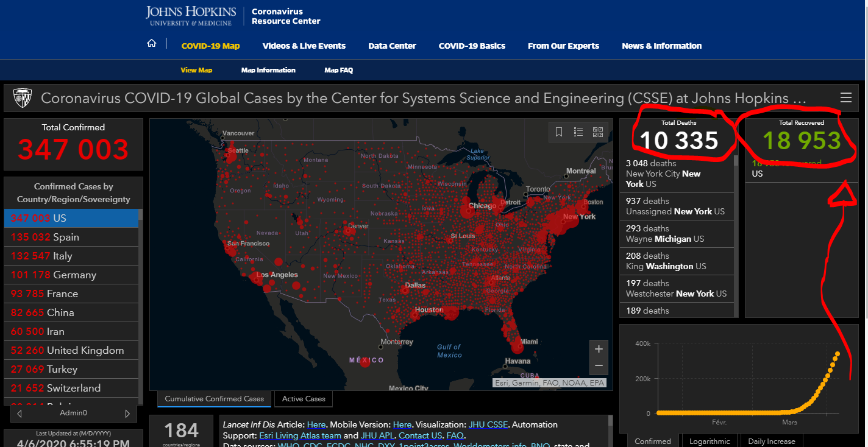
Task: Select Turkey in the confirmed cases list
Action: pyautogui.click(x=71, y=369)
